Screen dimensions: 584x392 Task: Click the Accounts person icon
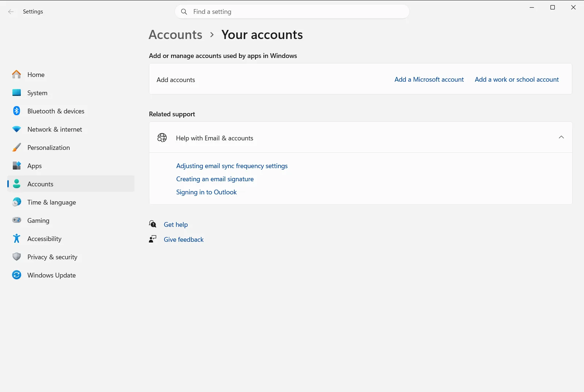coord(16,184)
